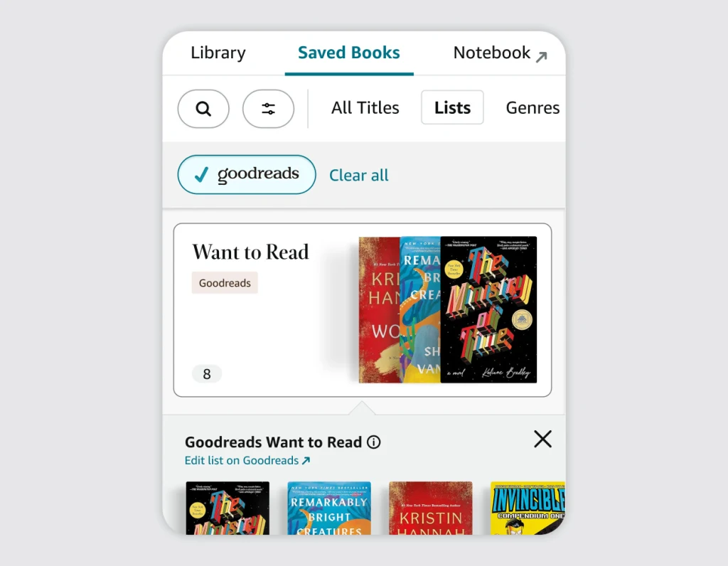Toggle off the goodreads filter chip
This screenshot has height=566, width=728.
(x=247, y=175)
